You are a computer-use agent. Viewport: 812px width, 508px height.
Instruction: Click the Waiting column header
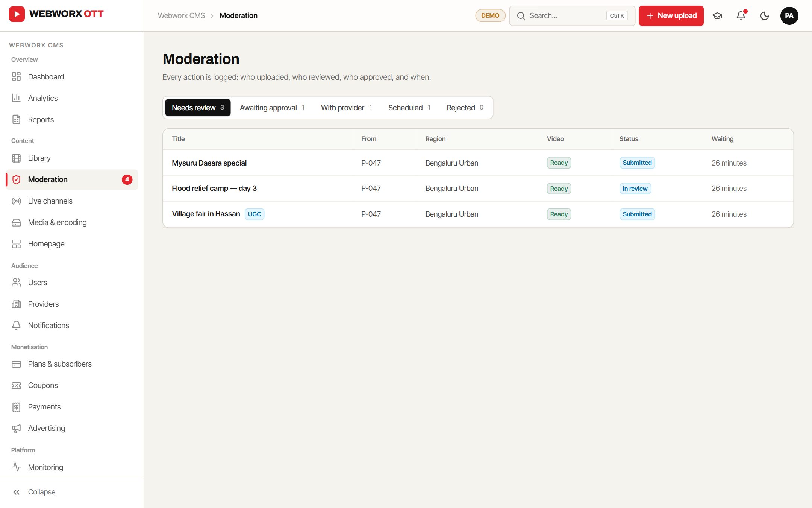pyautogui.click(x=722, y=139)
